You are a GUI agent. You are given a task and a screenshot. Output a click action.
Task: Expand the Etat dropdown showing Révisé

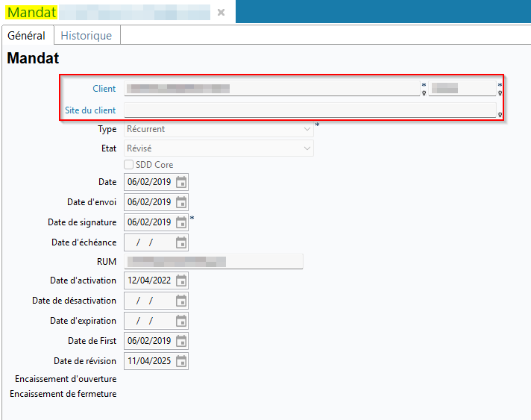307,148
